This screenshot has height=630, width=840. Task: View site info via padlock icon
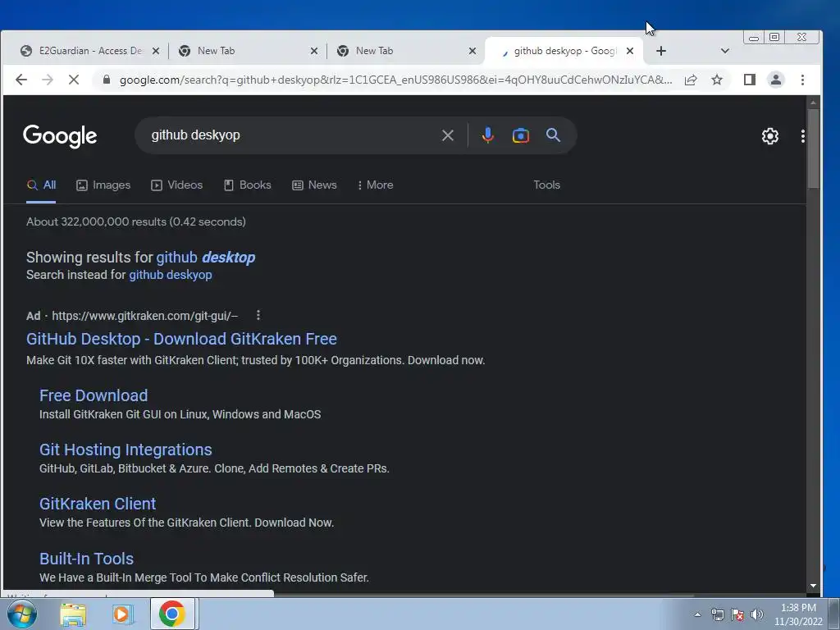click(106, 80)
